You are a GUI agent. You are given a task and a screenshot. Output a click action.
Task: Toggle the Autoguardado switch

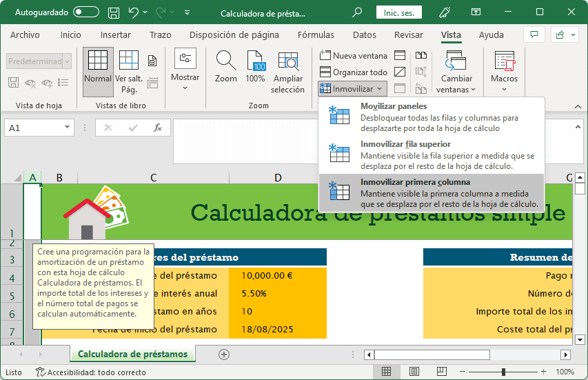[86, 12]
